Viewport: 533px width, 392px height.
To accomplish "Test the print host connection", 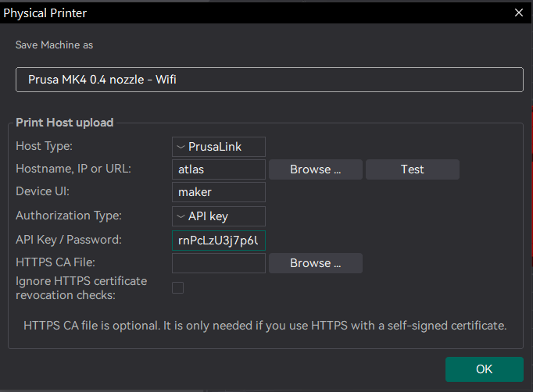I will point(412,169).
